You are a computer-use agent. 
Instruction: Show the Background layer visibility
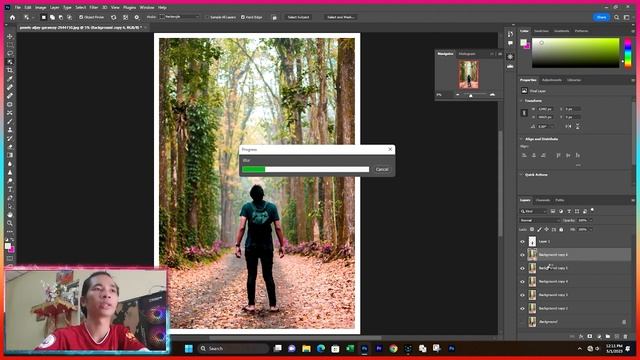522,322
